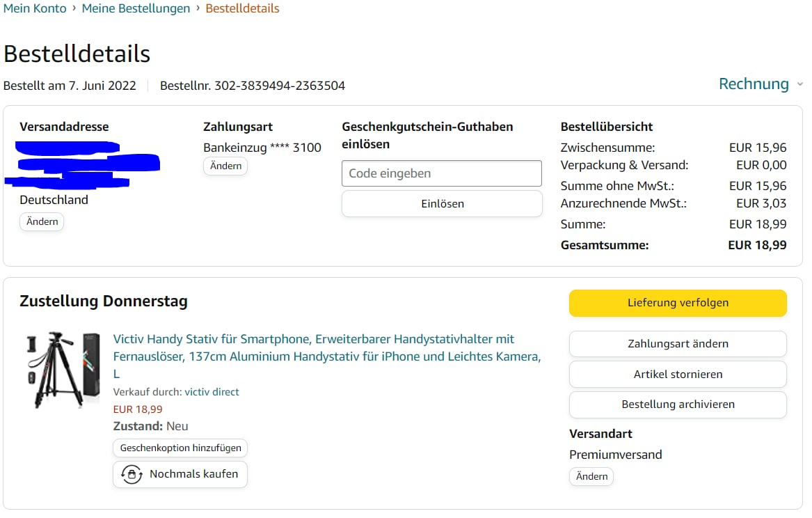Expand the Rechnung dropdown chevron

click(799, 84)
